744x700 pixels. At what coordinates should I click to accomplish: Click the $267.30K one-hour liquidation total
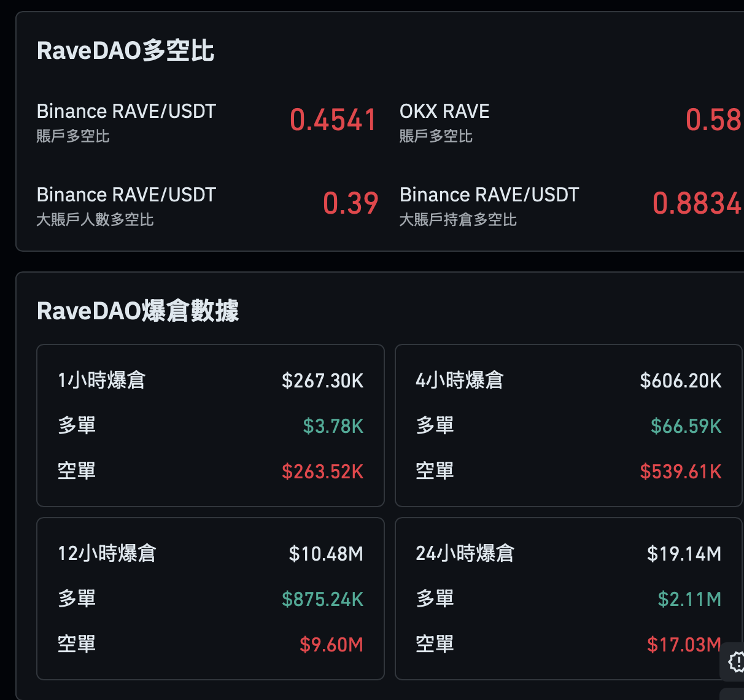(x=322, y=381)
